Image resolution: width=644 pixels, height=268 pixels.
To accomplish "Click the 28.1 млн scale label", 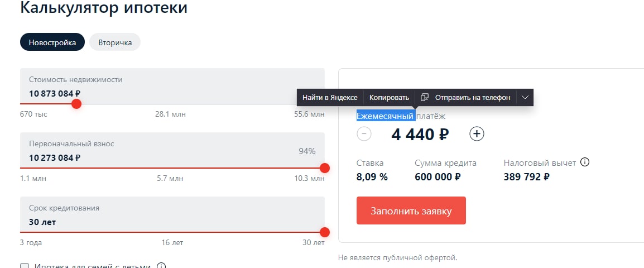I will tap(170, 114).
